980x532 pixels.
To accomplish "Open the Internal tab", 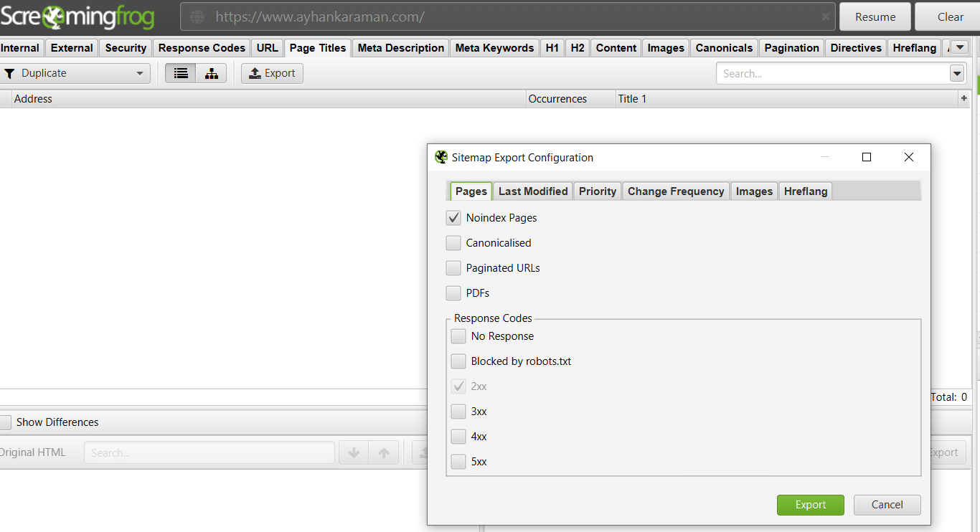I will (x=20, y=48).
